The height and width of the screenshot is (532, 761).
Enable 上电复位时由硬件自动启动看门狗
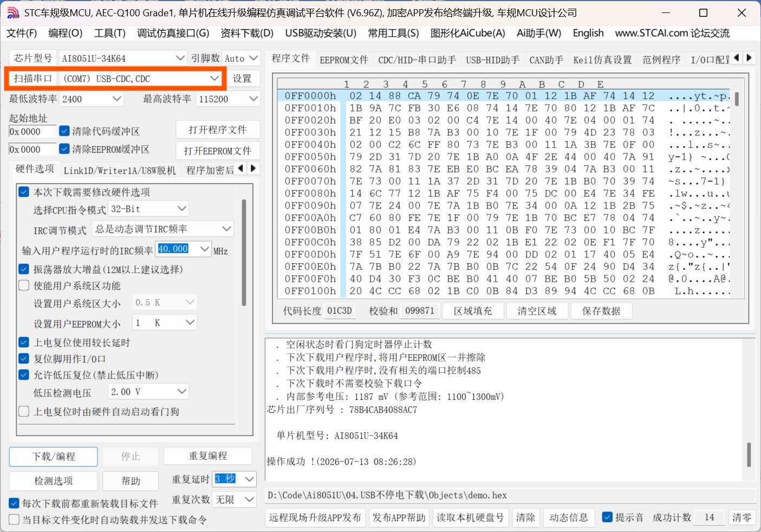tap(24, 412)
